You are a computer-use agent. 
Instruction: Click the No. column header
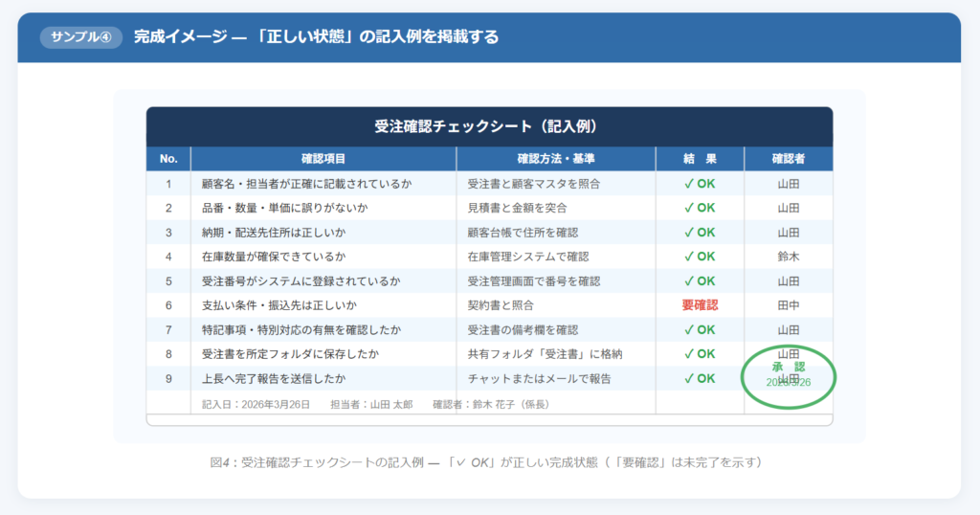pos(168,159)
